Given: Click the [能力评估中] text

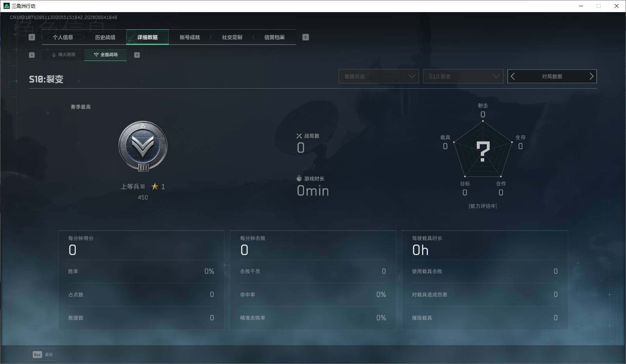Looking at the screenshot, I should (x=483, y=206).
